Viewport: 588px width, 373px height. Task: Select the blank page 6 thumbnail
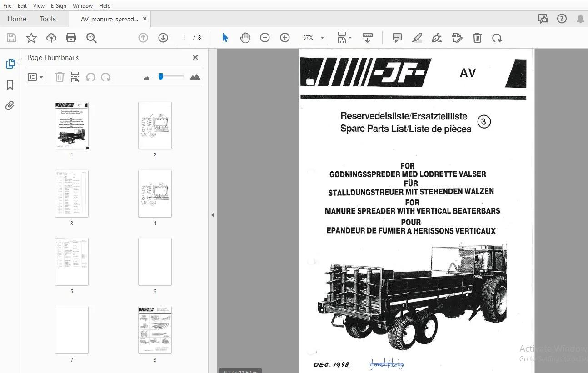155,262
